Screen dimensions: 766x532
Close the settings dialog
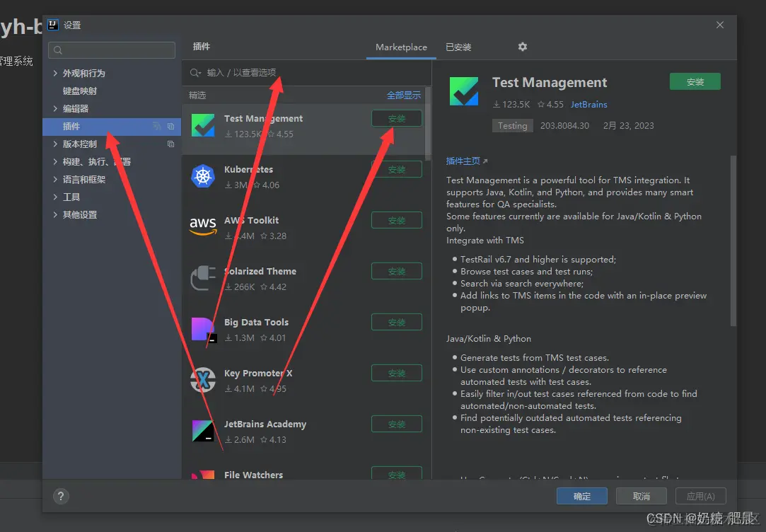click(719, 25)
